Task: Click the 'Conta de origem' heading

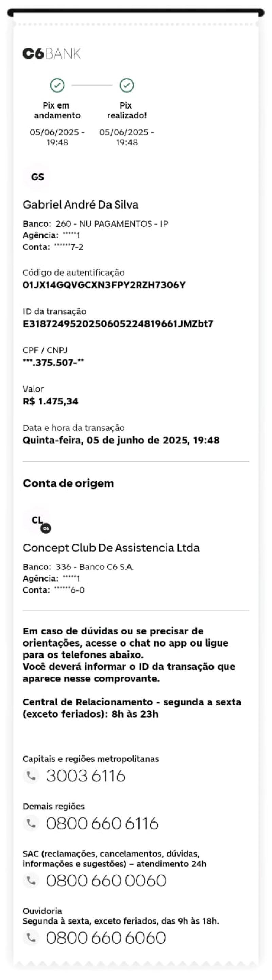Action: click(x=68, y=483)
